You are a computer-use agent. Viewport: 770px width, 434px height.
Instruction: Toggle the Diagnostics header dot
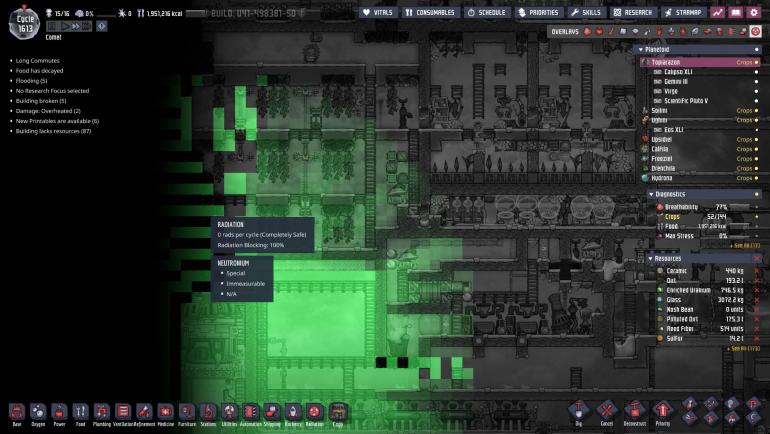pos(757,194)
